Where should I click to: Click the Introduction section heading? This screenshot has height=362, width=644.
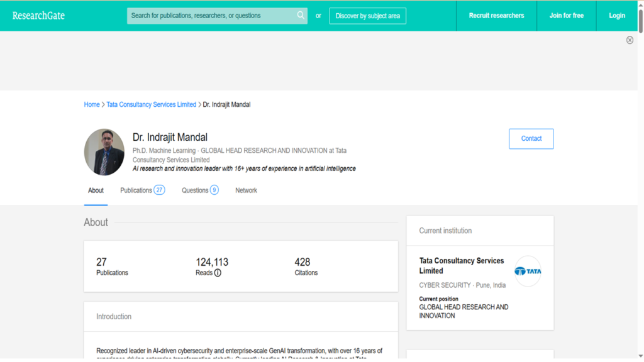pos(114,317)
